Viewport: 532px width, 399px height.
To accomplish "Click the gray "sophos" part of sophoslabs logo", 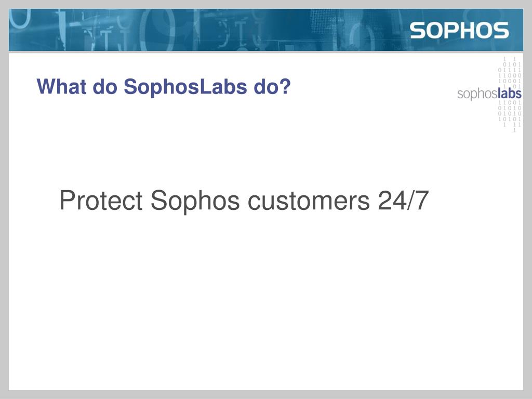I will (477, 95).
